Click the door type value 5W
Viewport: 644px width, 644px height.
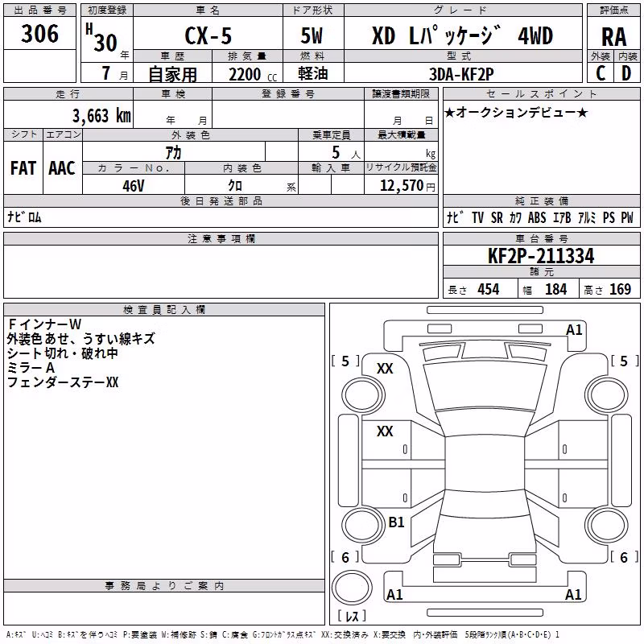point(312,35)
